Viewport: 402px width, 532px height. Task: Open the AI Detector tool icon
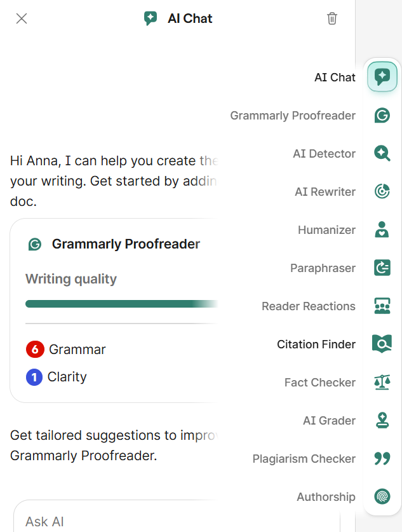point(382,154)
